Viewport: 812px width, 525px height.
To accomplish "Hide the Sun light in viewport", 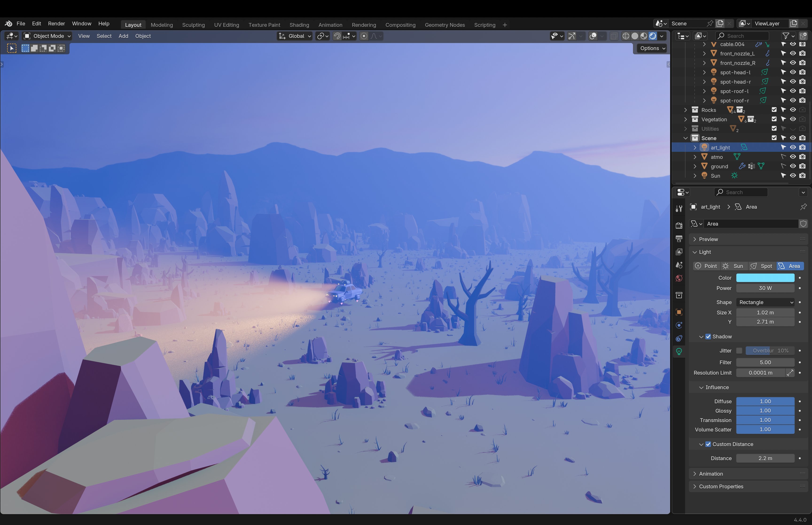I will [x=793, y=176].
